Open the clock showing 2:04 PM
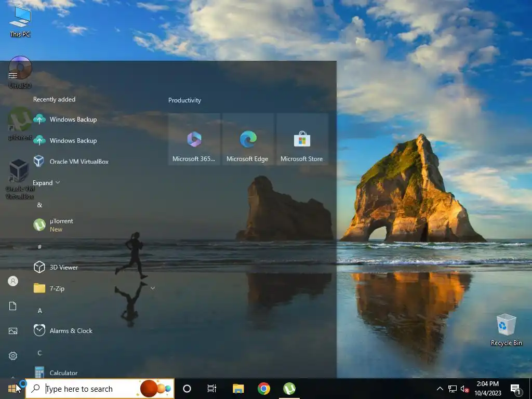This screenshot has width=532, height=399. (x=487, y=389)
